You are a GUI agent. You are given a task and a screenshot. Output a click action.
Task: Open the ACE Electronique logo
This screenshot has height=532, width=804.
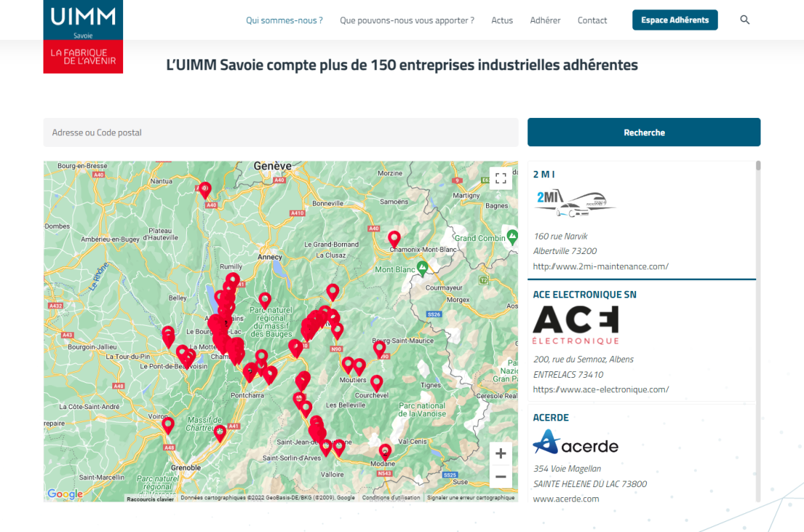pyautogui.click(x=576, y=325)
